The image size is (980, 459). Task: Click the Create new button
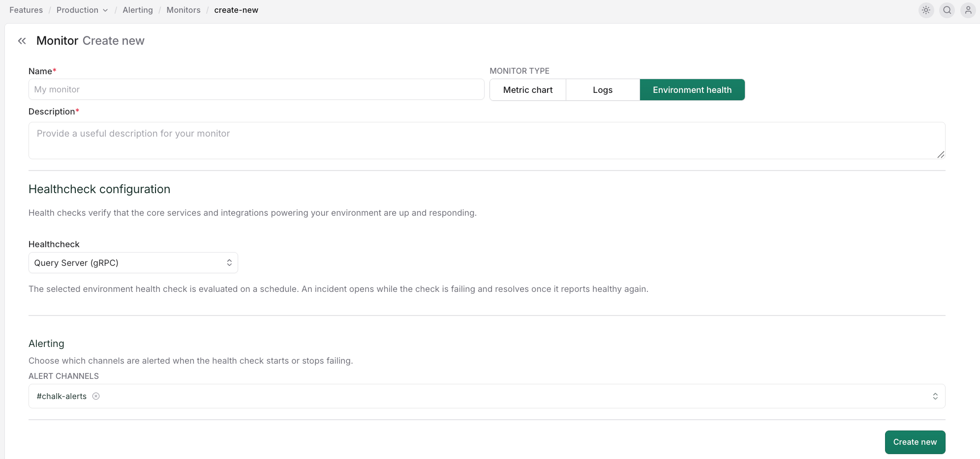click(915, 442)
